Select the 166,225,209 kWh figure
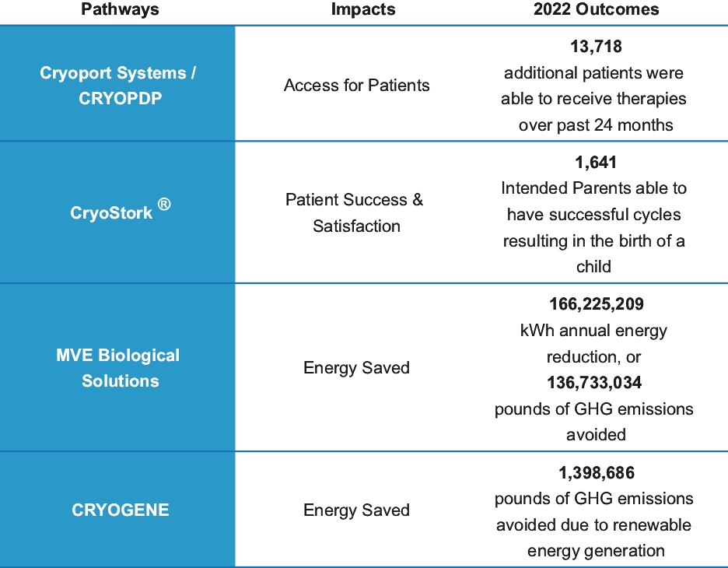Viewport: 728px width, 568px height. 596,304
